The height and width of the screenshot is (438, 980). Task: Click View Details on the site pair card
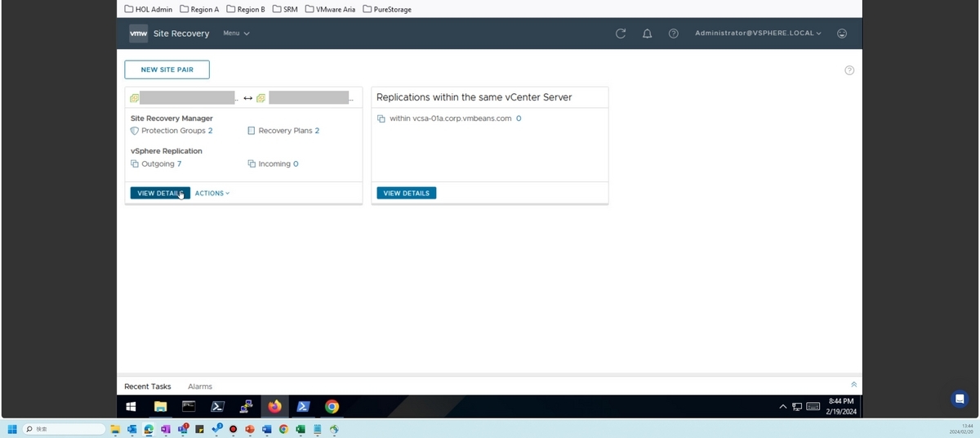[160, 194]
